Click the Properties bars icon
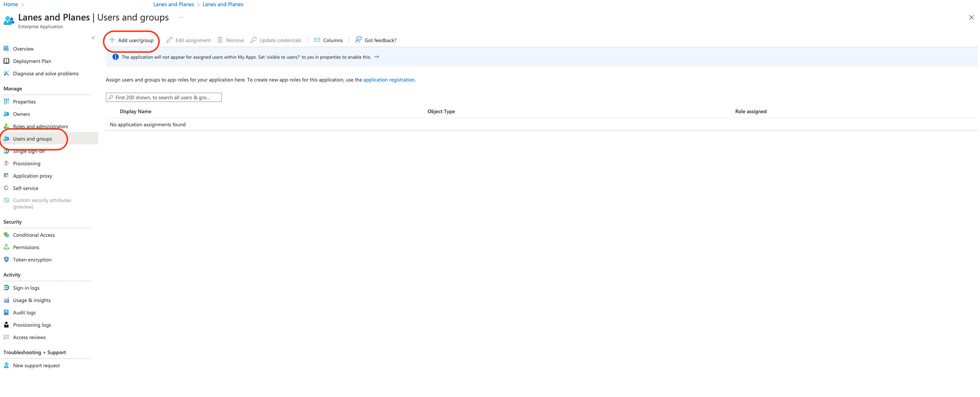The width and height of the screenshot is (980, 397). coord(6,102)
